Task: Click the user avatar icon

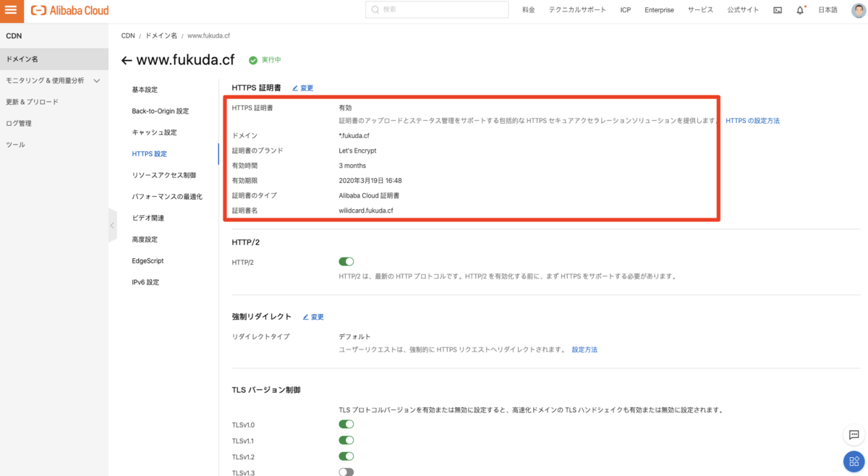Action: click(x=857, y=10)
